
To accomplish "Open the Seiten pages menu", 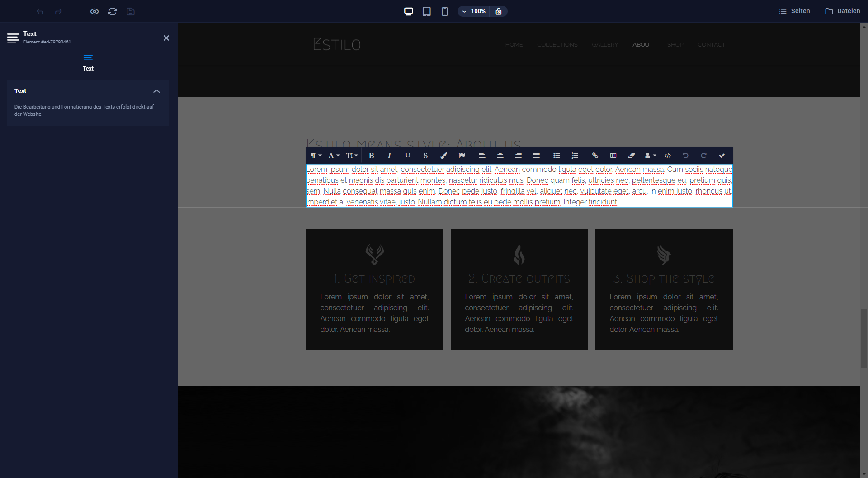I will (x=794, y=11).
